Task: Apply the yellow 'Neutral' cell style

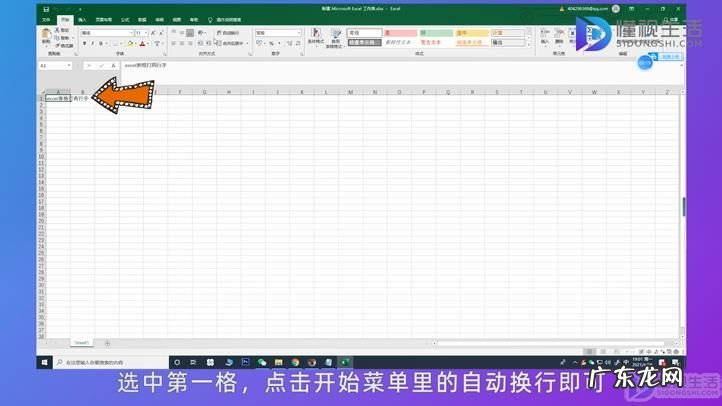Action: click(x=472, y=33)
